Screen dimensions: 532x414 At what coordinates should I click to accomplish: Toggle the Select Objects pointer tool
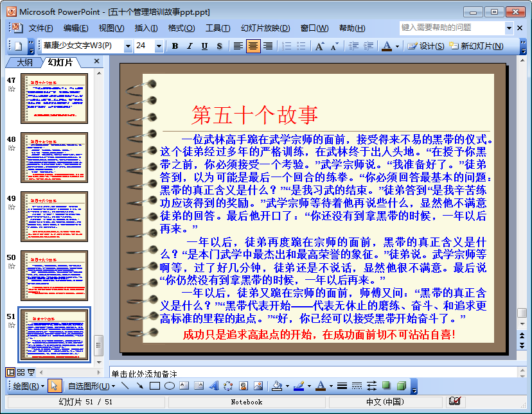[54, 386]
